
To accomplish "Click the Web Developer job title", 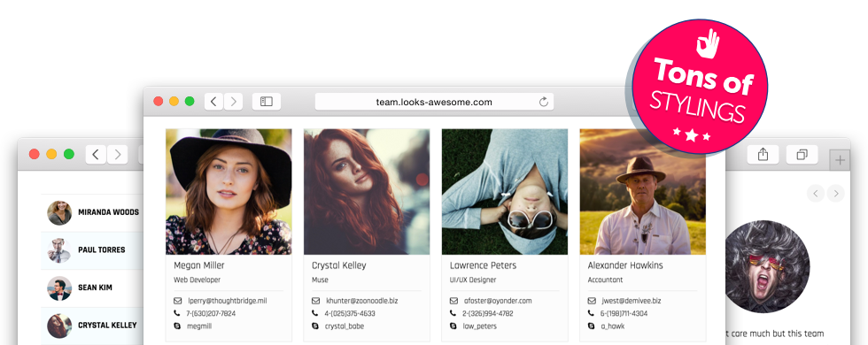I will tap(197, 280).
